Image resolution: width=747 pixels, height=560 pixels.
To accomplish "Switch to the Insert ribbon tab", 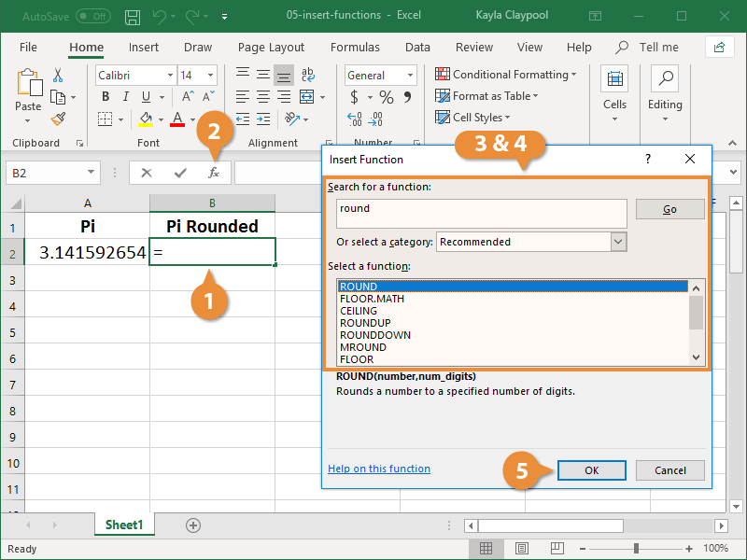I will 144,48.
